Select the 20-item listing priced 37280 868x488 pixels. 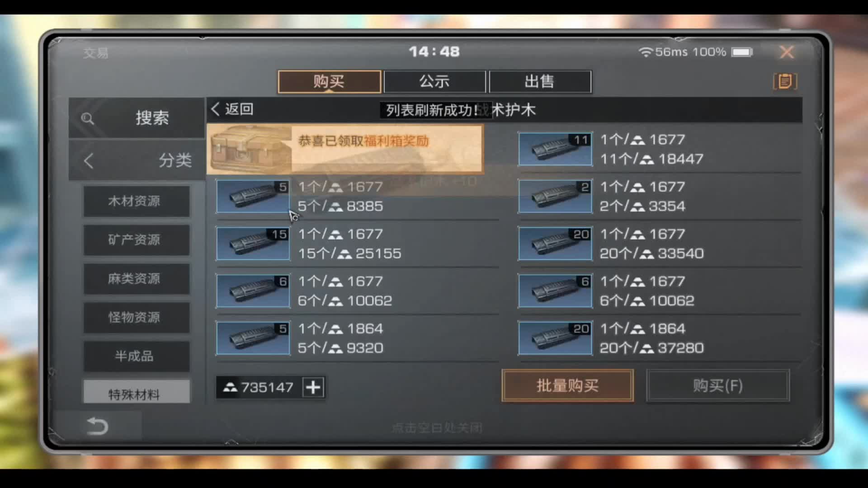click(660, 338)
